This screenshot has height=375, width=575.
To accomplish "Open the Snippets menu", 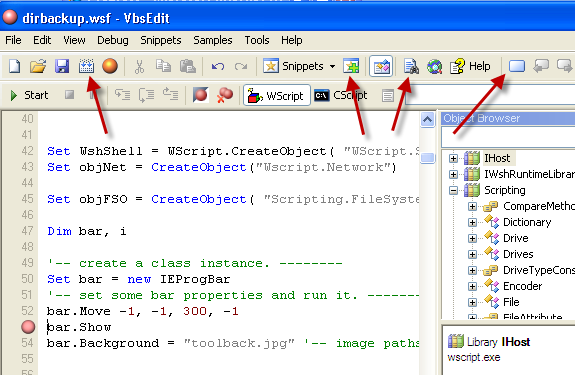I will [161, 40].
